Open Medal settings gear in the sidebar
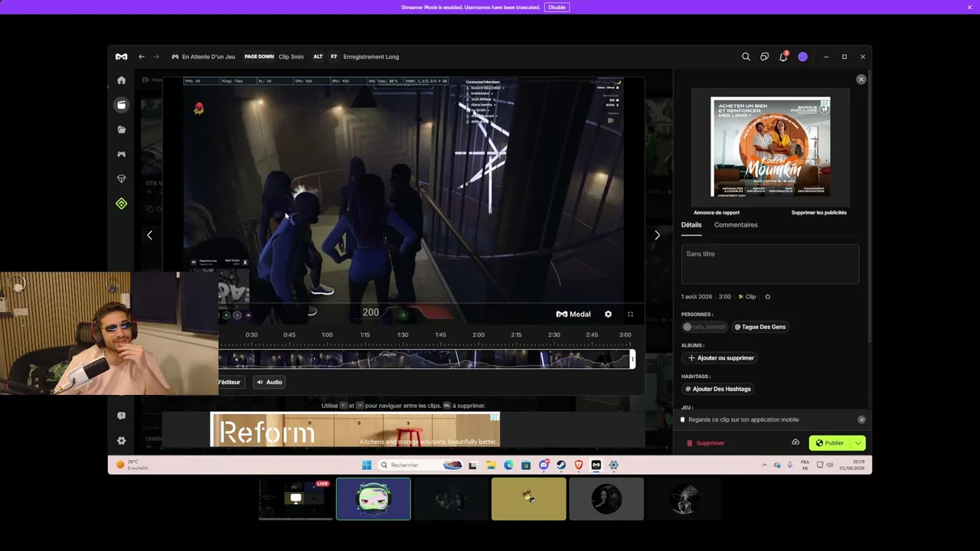980x551 pixels. (121, 441)
